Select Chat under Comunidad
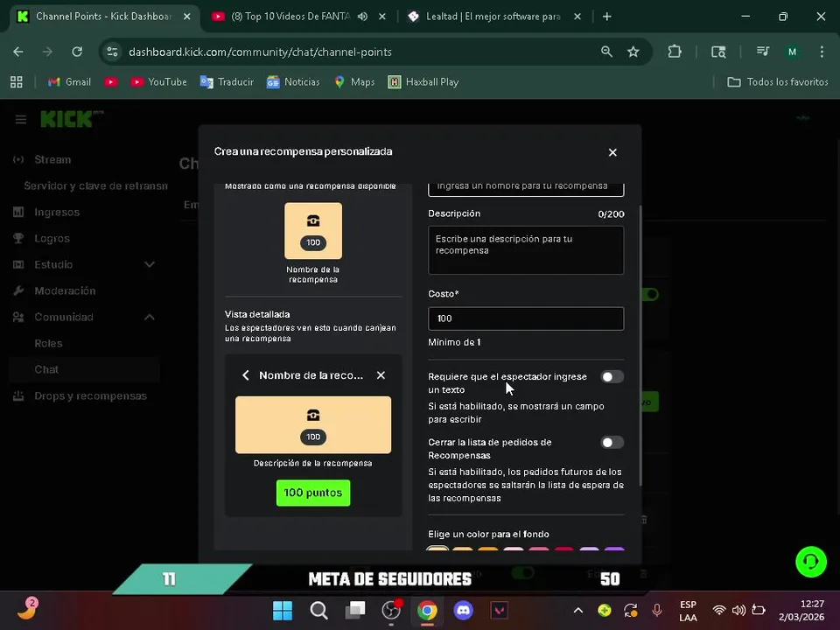840x630 pixels. [84, 369]
